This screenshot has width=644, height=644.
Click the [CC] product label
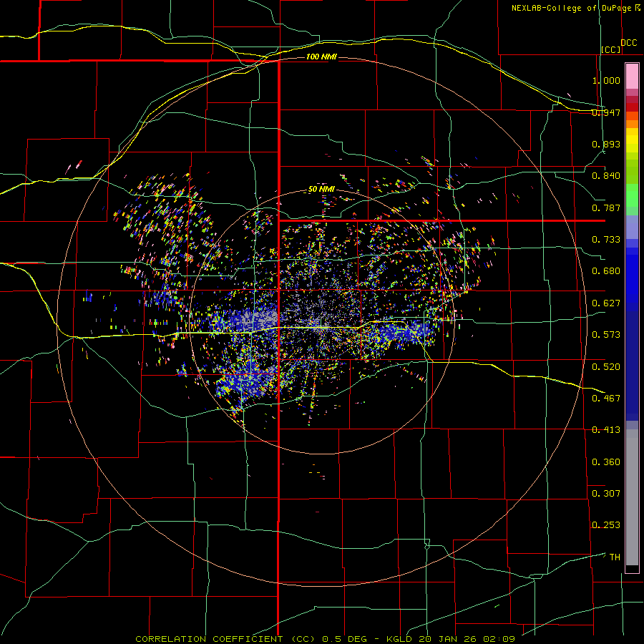point(611,49)
